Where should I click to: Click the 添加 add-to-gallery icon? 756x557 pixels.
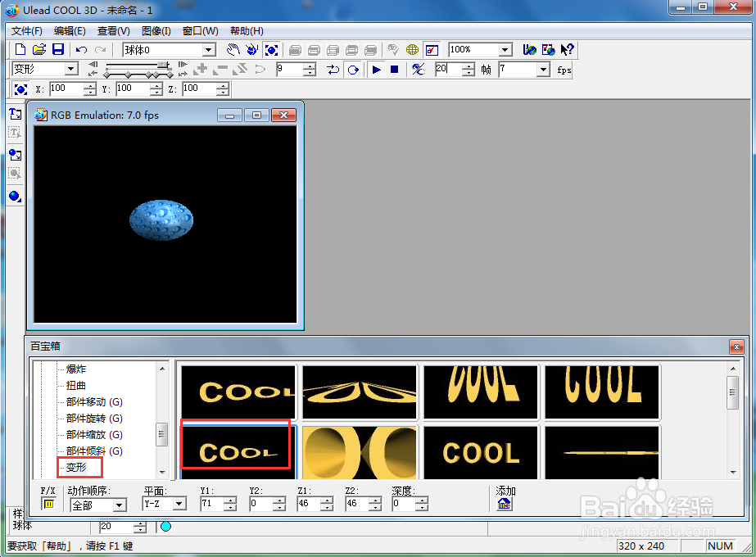coord(504,504)
